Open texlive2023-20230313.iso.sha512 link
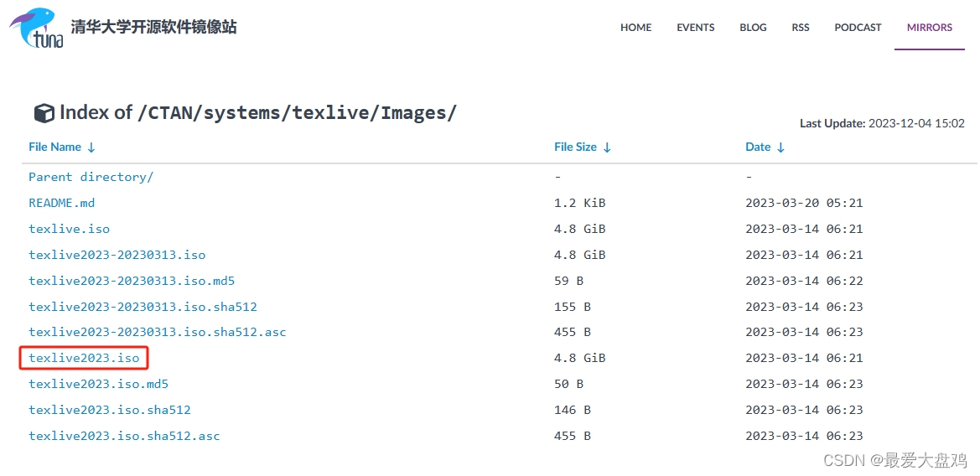 coord(143,307)
